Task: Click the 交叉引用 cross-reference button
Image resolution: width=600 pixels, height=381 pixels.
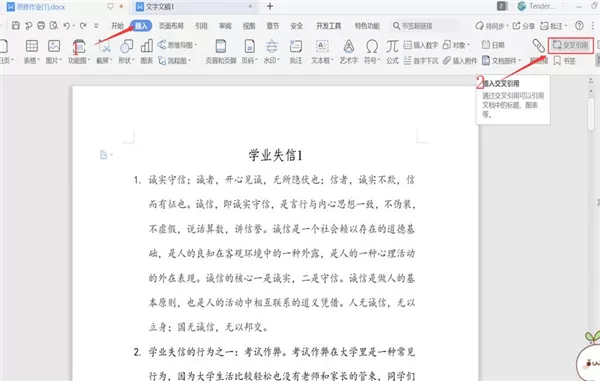Action: [571, 45]
